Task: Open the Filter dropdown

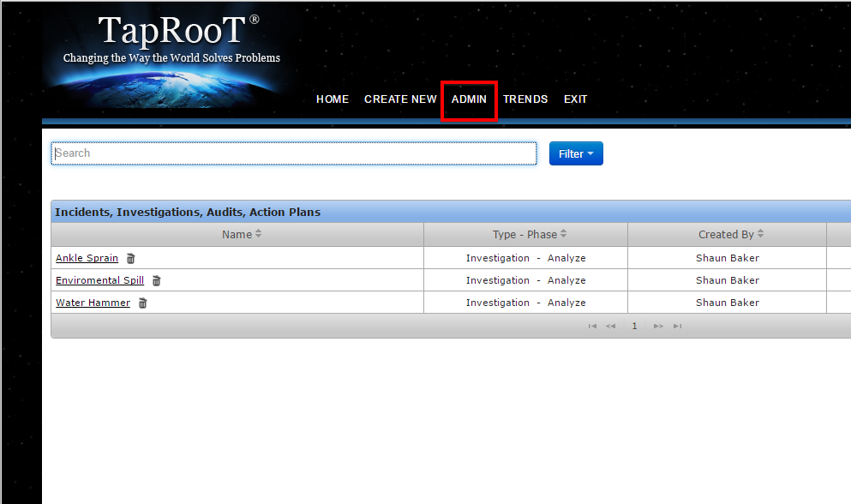Action: (576, 153)
